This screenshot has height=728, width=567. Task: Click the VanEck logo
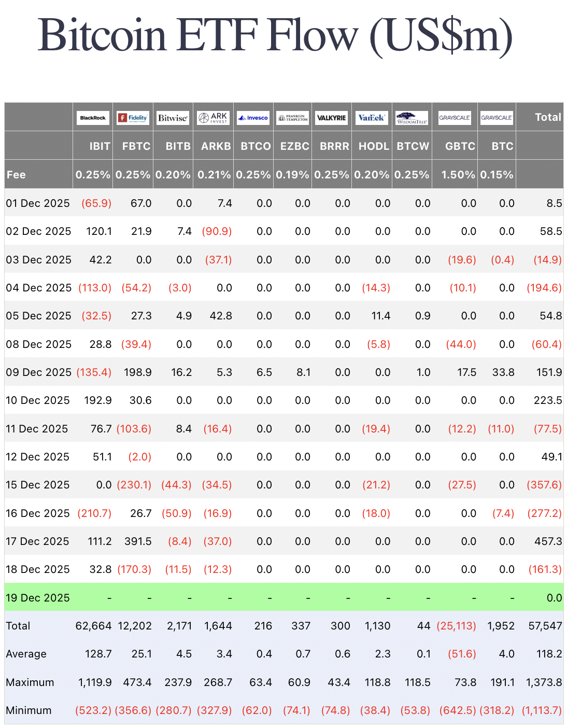(372, 118)
